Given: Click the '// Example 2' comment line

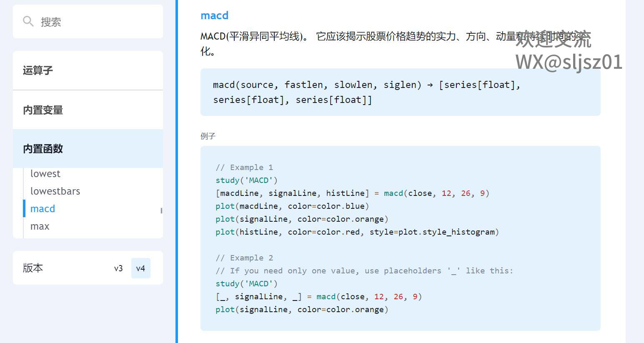Looking at the screenshot, I should click(x=244, y=258).
